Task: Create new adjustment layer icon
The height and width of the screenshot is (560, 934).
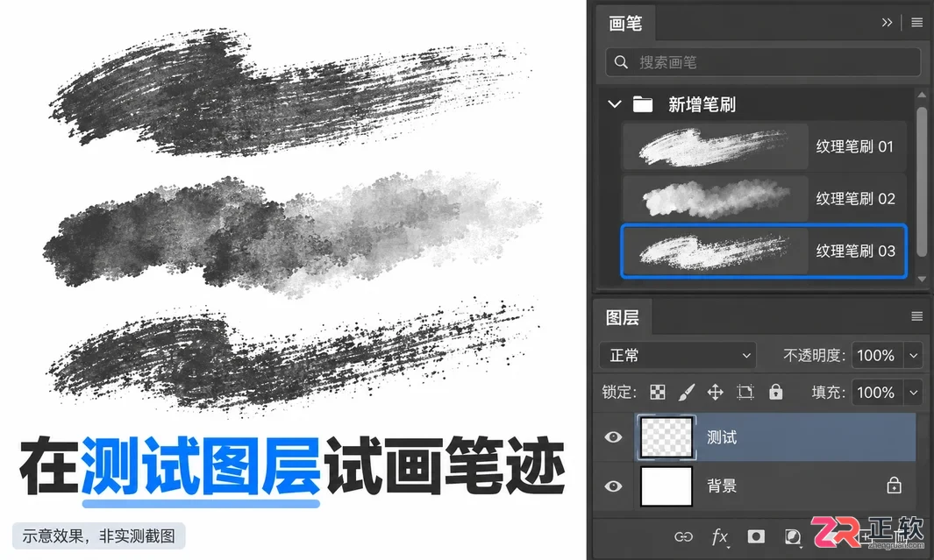Action: [x=792, y=537]
